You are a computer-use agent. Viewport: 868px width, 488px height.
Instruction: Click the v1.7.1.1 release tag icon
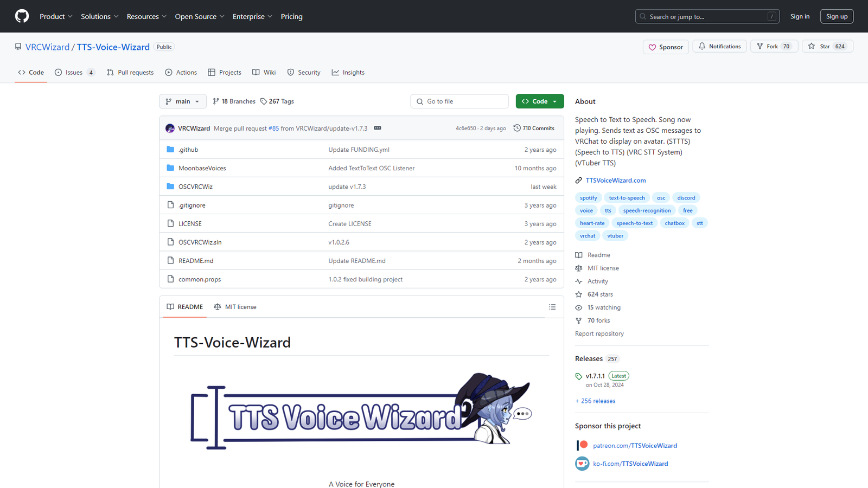(x=579, y=376)
